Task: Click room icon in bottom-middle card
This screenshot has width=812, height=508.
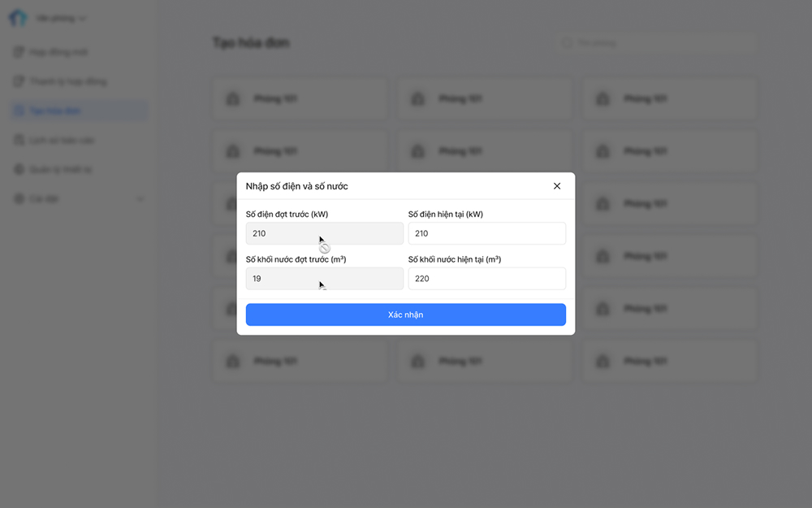Action: click(x=418, y=361)
